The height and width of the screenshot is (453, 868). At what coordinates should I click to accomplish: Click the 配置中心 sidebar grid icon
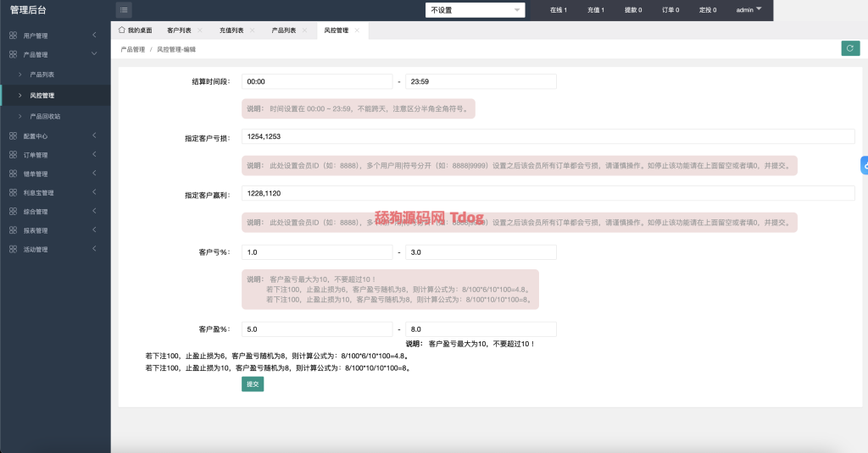pyautogui.click(x=13, y=135)
